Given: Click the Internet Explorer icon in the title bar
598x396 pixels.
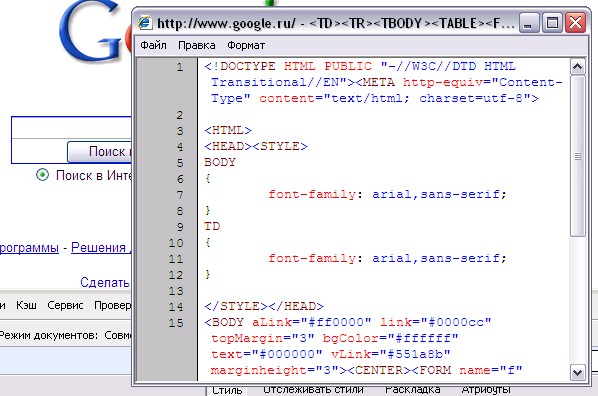Looking at the screenshot, I should point(145,23).
